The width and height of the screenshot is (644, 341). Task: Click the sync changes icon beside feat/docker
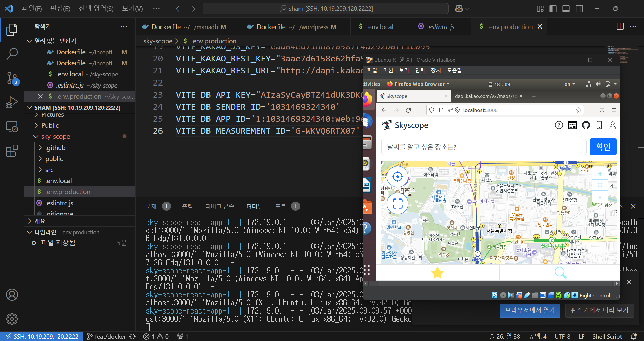[x=133, y=336]
